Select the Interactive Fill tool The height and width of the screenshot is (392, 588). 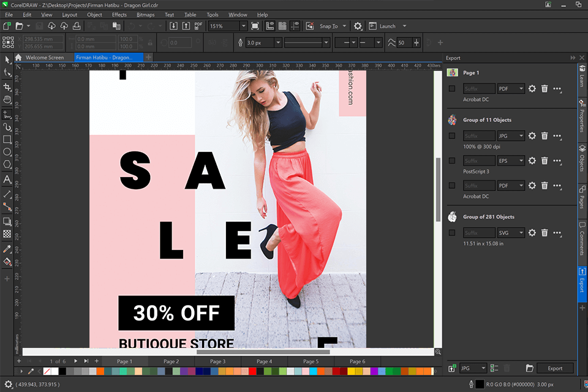click(x=7, y=262)
